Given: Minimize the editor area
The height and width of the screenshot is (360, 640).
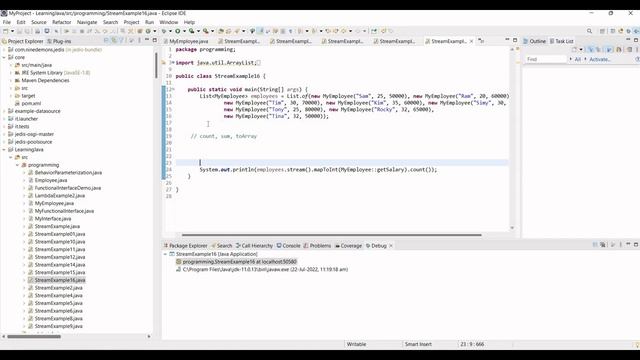Looking at the screenshot, I should 507,40.
